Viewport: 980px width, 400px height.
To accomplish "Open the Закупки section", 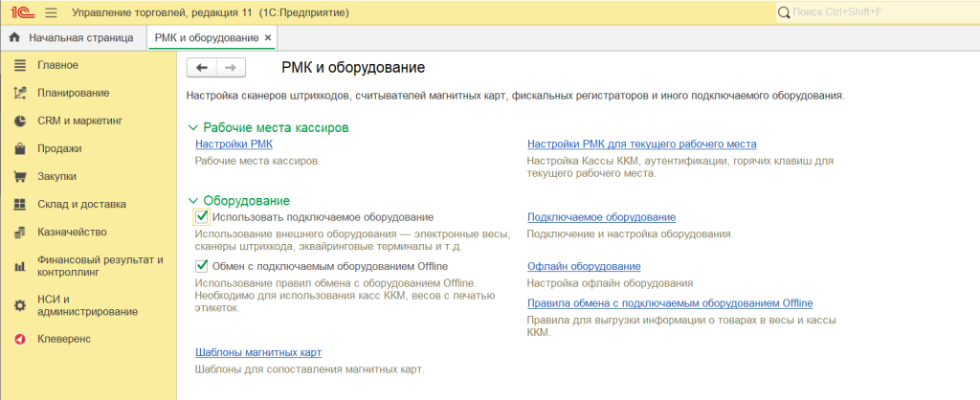I will (x=56, y=176).
